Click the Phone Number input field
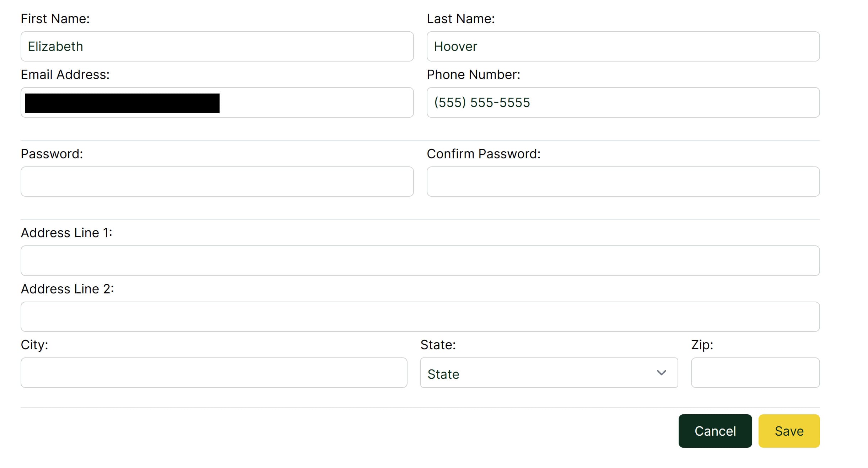 click(623, 103)
